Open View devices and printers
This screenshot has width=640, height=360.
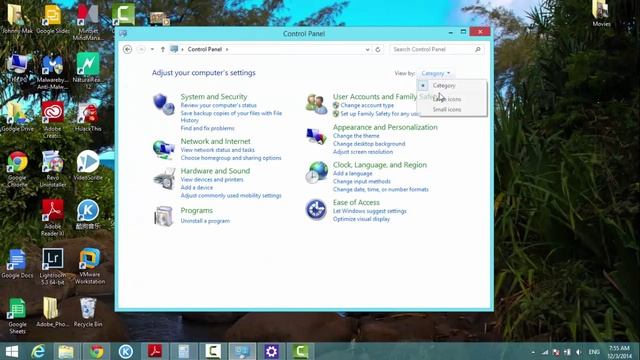click(x=212, y=180)
